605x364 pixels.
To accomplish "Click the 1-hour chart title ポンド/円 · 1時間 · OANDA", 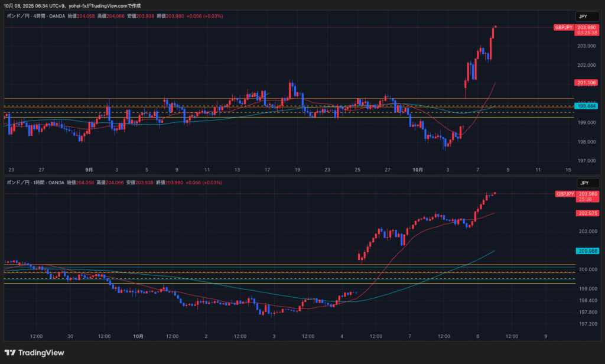I will (35, 183).
